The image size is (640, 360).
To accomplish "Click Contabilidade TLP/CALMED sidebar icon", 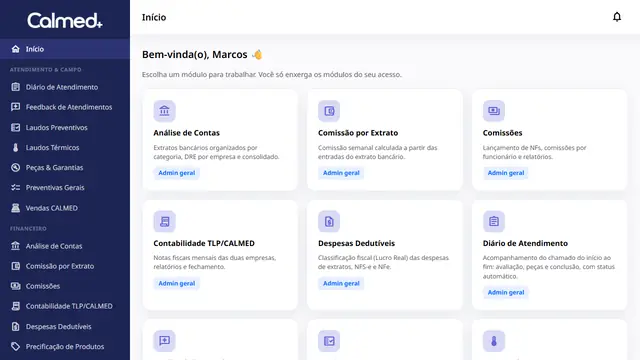I will (16, 306).
